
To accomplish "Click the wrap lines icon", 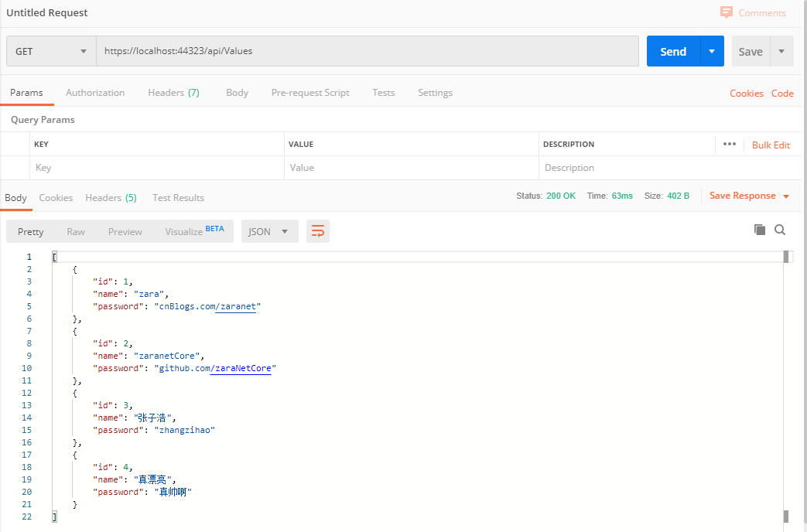I will pyautogui.click(x=317, y=231).
